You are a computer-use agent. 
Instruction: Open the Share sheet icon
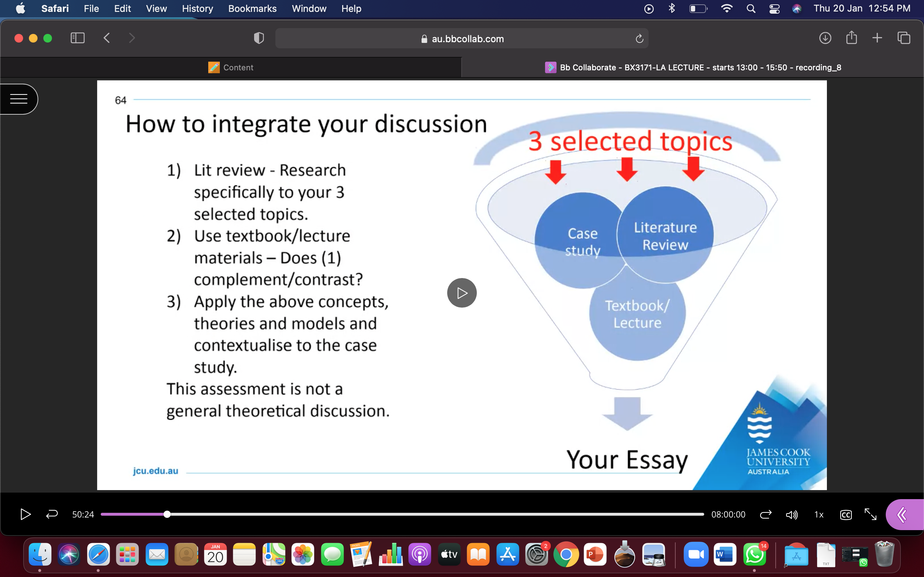(851, 38)
